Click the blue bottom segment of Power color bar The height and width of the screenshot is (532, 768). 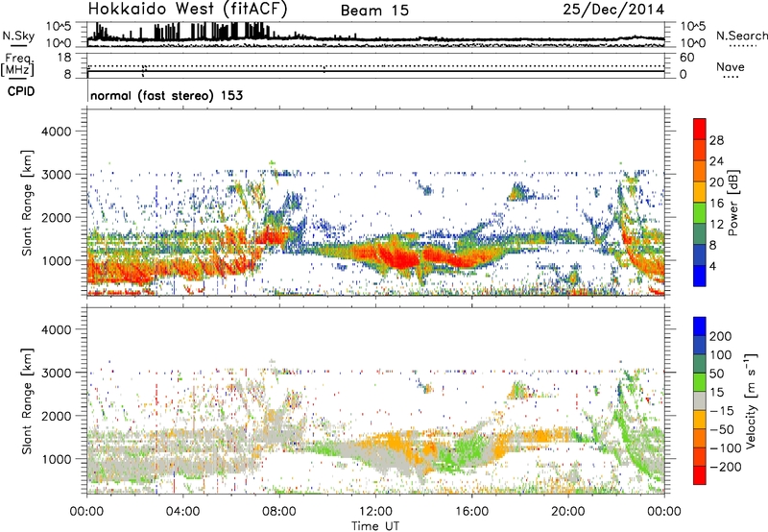pos(700,276)
